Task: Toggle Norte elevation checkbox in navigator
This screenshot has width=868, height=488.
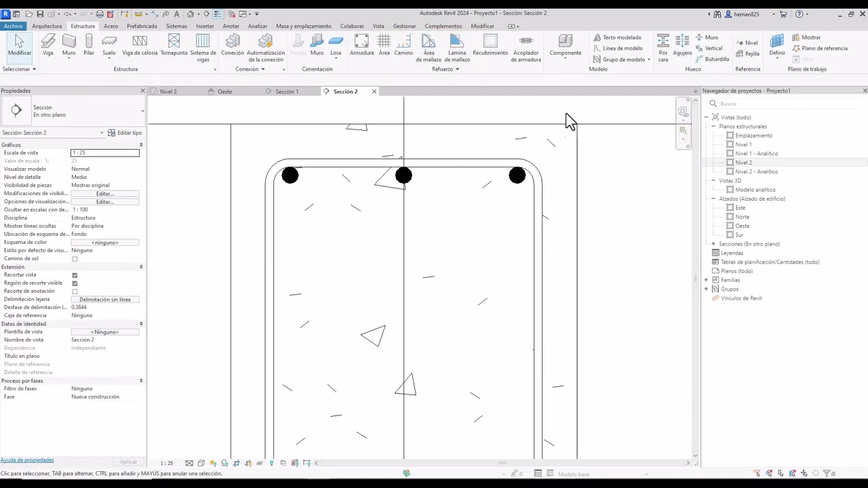Action: (730, 217)
